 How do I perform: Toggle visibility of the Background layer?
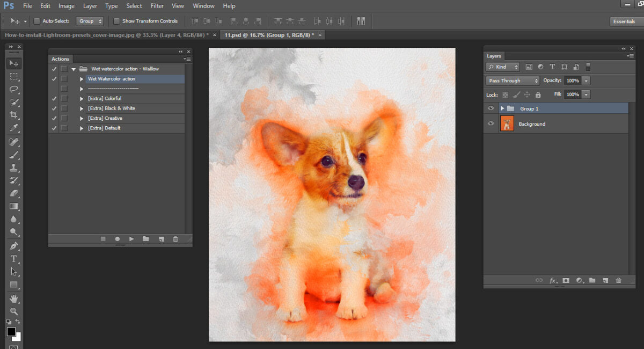490,123
